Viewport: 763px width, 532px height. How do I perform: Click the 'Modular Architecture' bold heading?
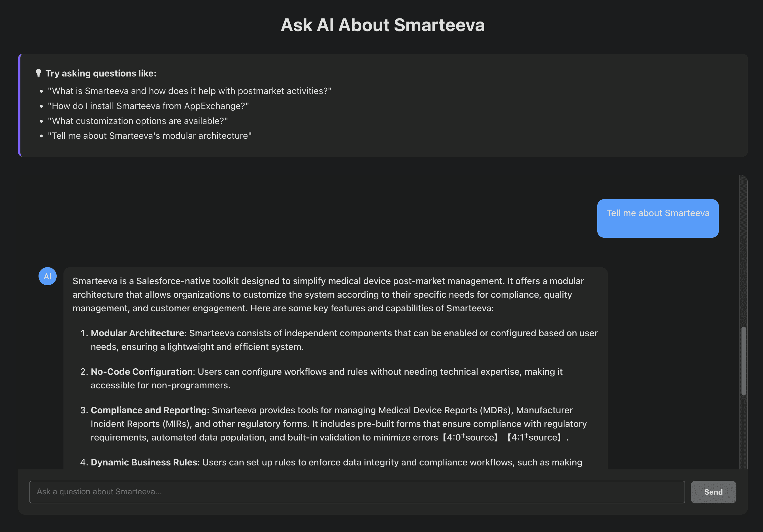tap(137, 333)
